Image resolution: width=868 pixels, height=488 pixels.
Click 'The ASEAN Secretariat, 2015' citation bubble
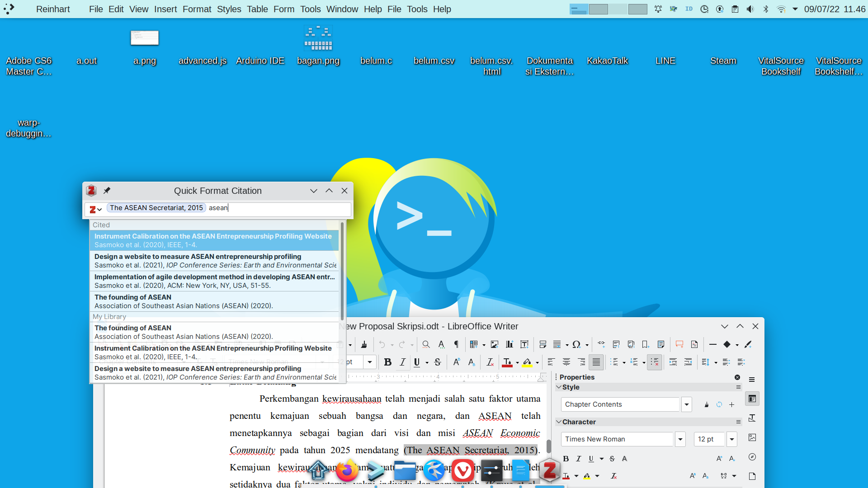click(x=156, y=208)
